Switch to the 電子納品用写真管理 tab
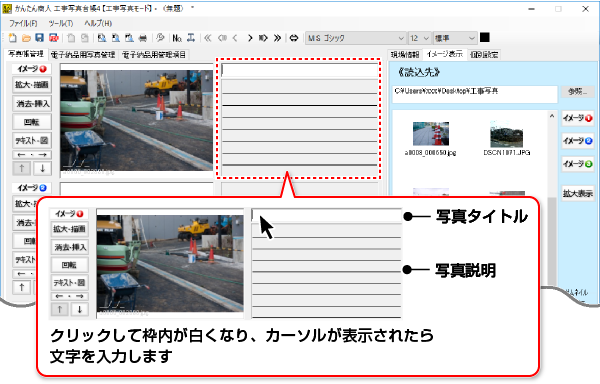The image size is (600, 384). [x=83, y=55]
